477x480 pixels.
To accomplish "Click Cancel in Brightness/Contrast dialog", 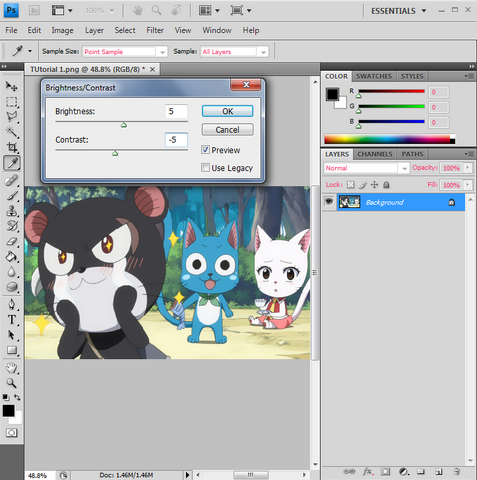I will [x=227, y=130].
